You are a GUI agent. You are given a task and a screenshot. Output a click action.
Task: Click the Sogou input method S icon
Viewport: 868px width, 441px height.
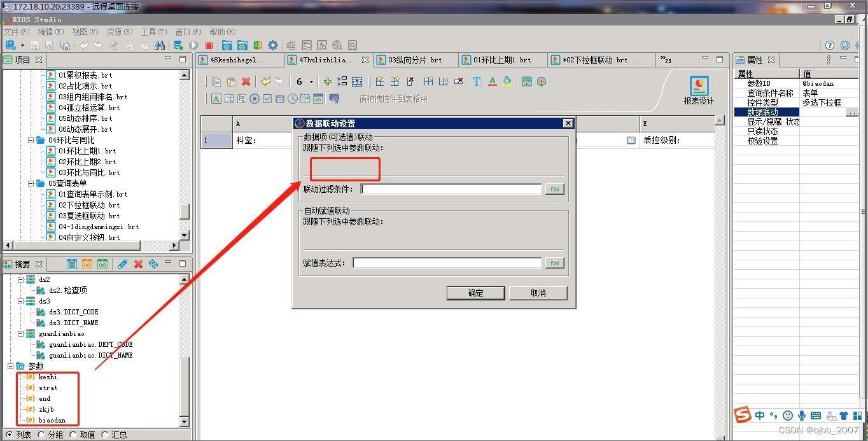[743, 415]
